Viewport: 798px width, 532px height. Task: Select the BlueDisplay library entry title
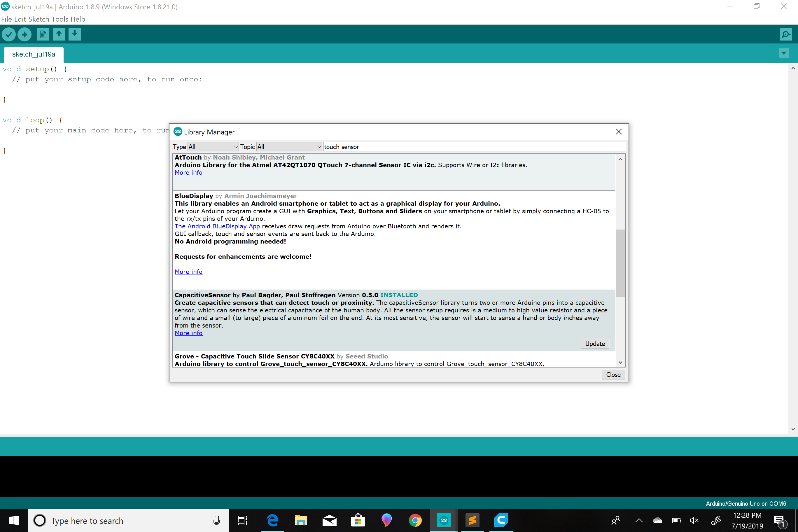(194, 196)
